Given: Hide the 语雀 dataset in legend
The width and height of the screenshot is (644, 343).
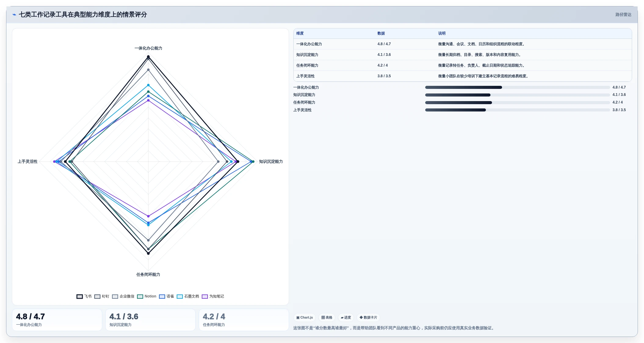Looking at the screenshot, I should [x=162, y=297].
